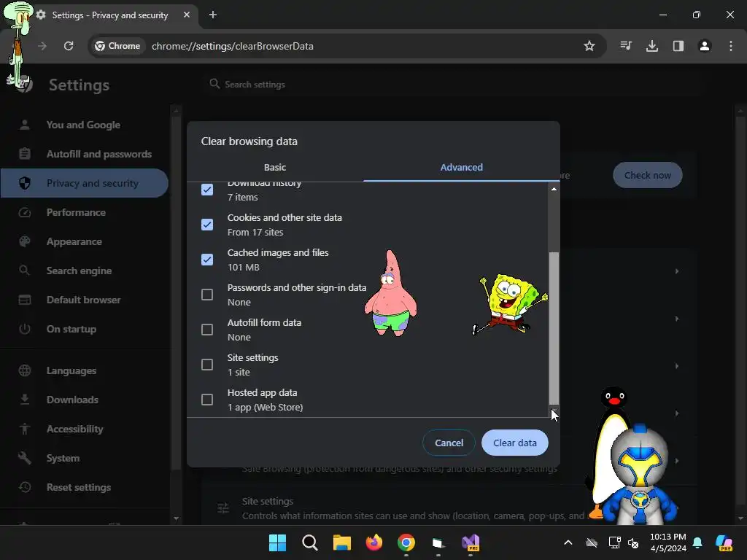747x560 pixels.
Task: Click the address bar URL
Action: [x=233, y=46]
